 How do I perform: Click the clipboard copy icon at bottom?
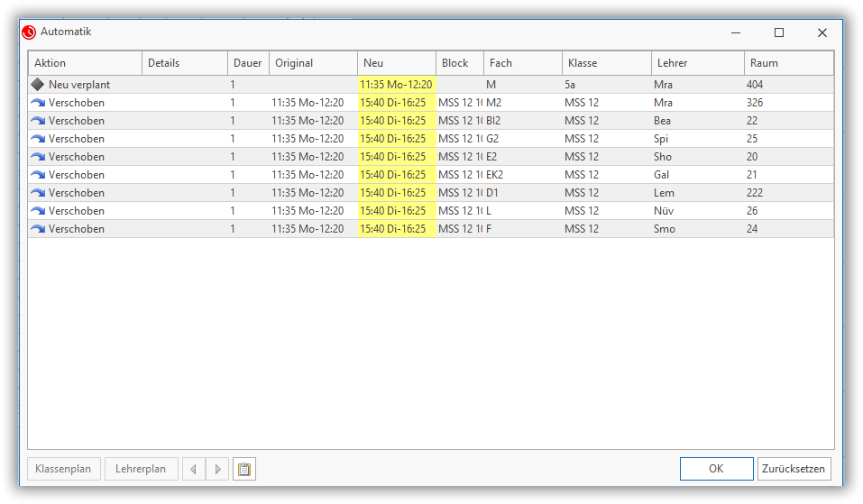pos(243,469)
